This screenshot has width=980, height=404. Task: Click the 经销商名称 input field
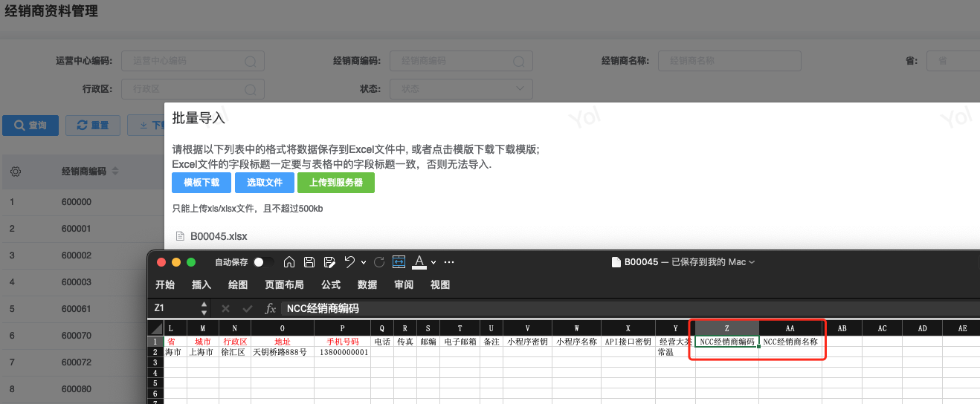(x=729, y=61)
